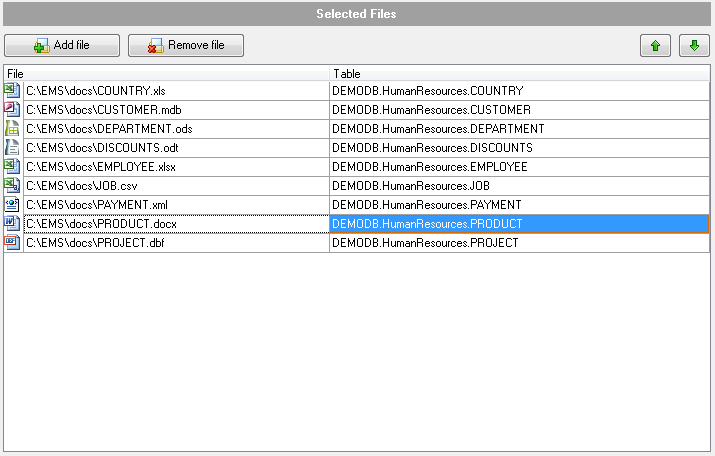This screenshot has height=456, width=715.
Task: Click the Access icon beside CUSTOMER.mdb
Action: pyautogui.click(x=12, y=109)
